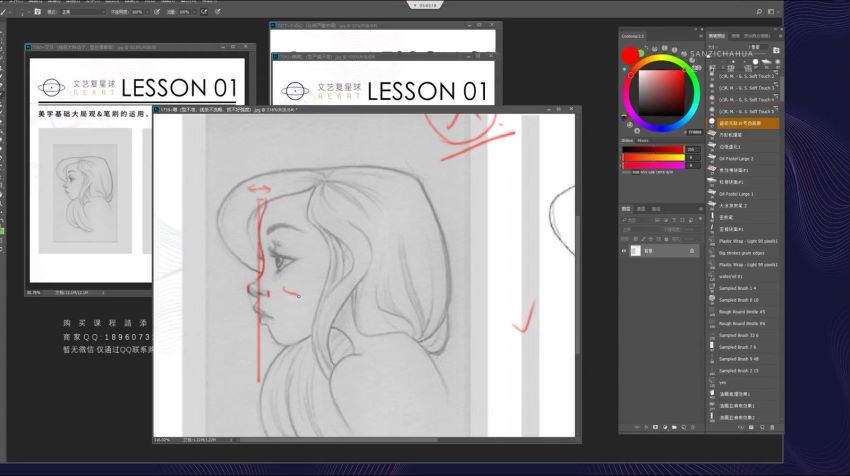
Task: Pick the Rough Round Bristle #5 brush
Action: click(x=741, y=311)
